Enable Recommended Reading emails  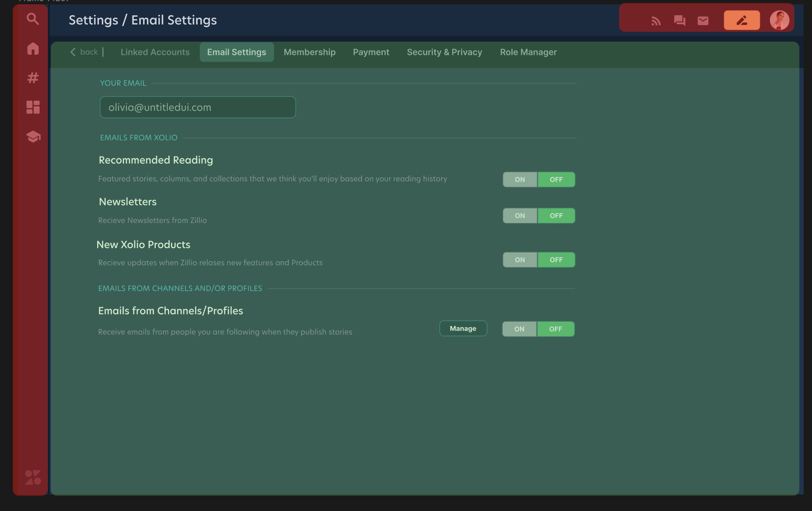pyautogui.click(x=519, y=179)
